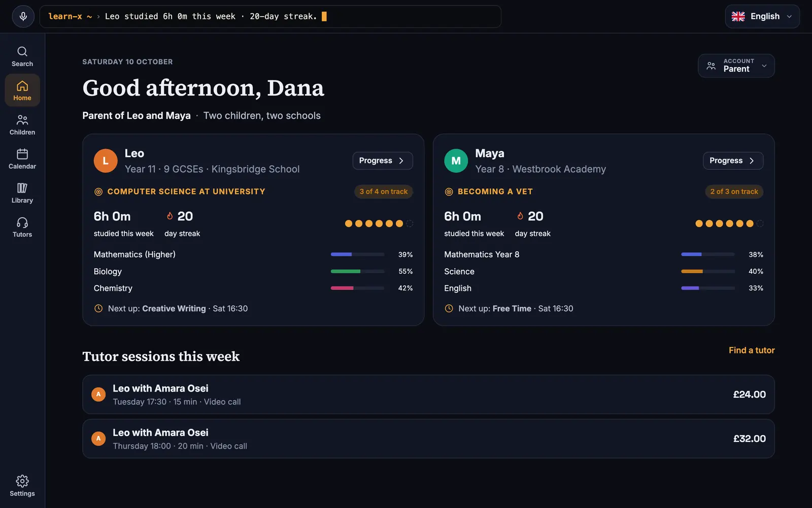The height and width of the screenshot is (508, 812).
Task: Open Thursday 18:00 Amara Osei session
Action: click(428, 438)
